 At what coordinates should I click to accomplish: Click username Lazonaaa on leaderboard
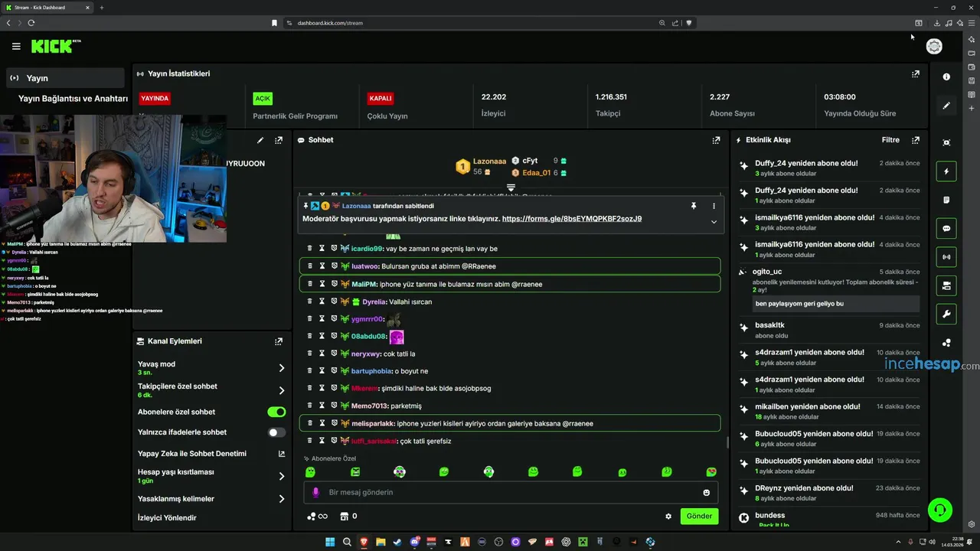coord(489,161)
